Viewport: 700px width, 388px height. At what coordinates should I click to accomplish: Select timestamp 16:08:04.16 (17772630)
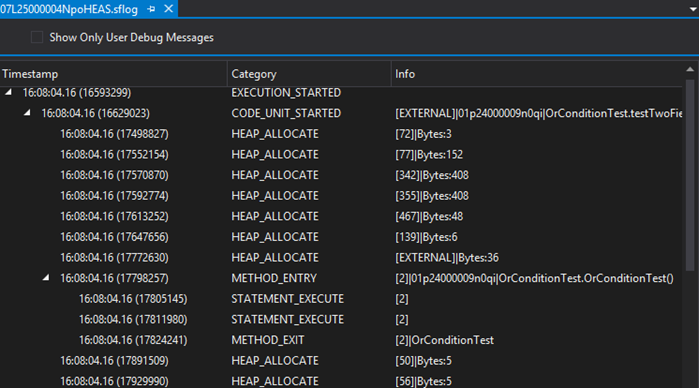tap(114, 258)
